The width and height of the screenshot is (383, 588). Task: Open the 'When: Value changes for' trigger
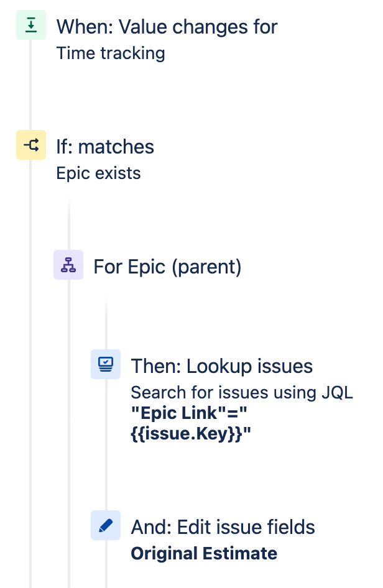(167, 27)
